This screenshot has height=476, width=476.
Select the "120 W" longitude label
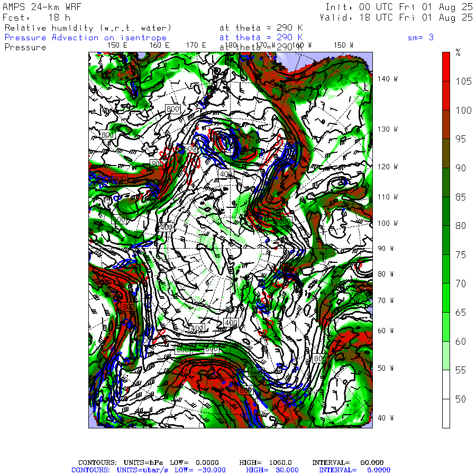point(387,167)
